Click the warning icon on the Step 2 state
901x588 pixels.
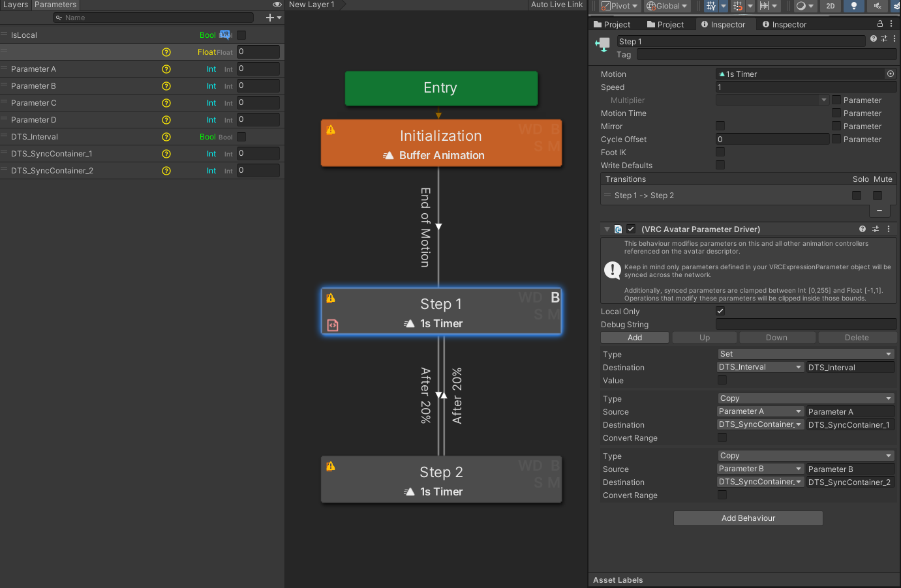tap(331, 466)
